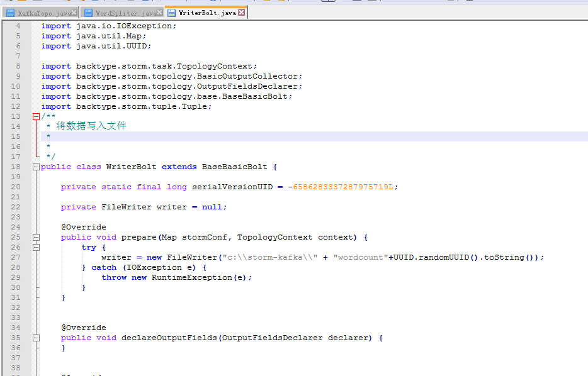Click the 'throw' keyword on line 29
Image resolution: width=588 pixels, height=376 pixels.
pos(114,277)
